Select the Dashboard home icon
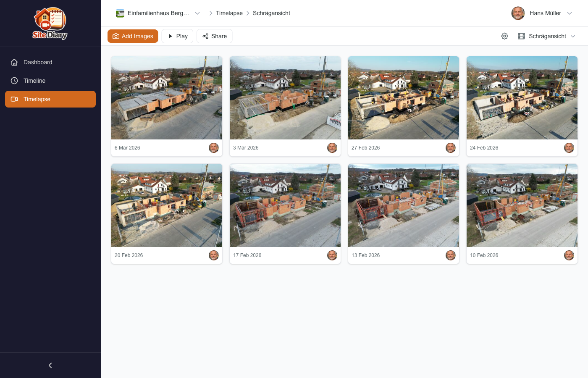Viewport: 588px width, 378px height. coord(14,62)
